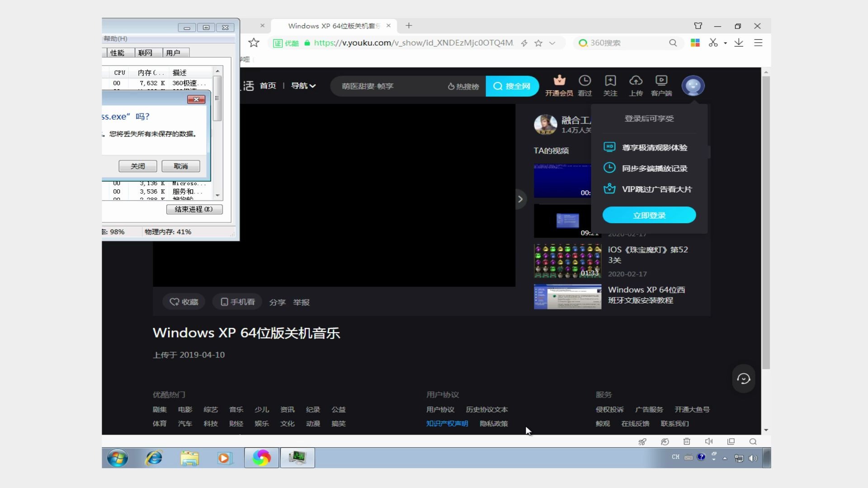Open the file explorer folder on taskbar
868x488 pixels.
pyautogui.click(x=189, y=458)
